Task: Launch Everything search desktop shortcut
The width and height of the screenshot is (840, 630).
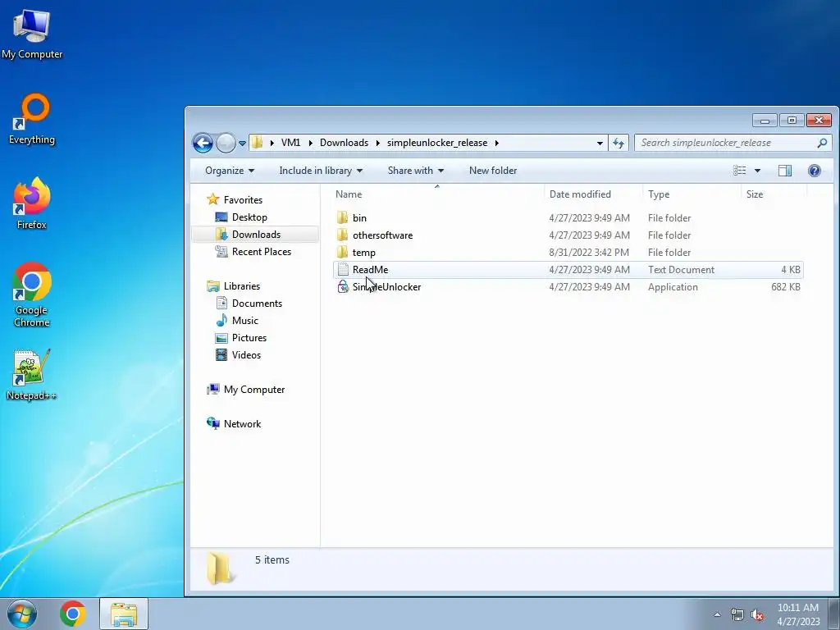Action: (x=32, y=119)
